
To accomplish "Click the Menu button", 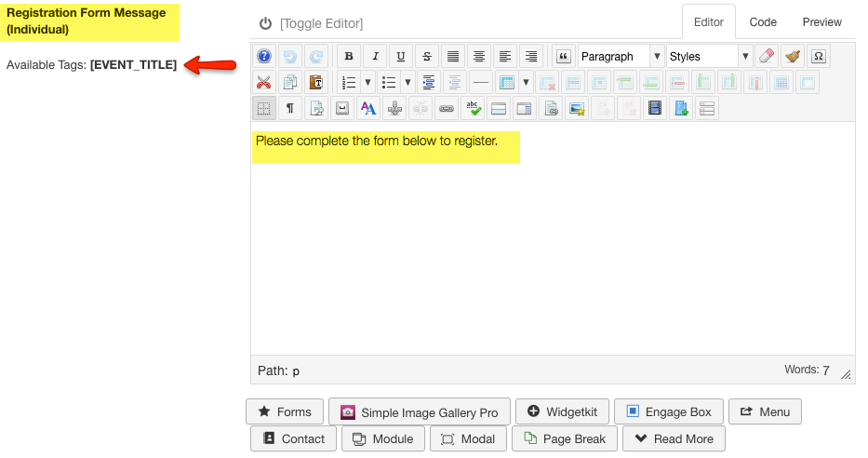I will tap(765, 411).
